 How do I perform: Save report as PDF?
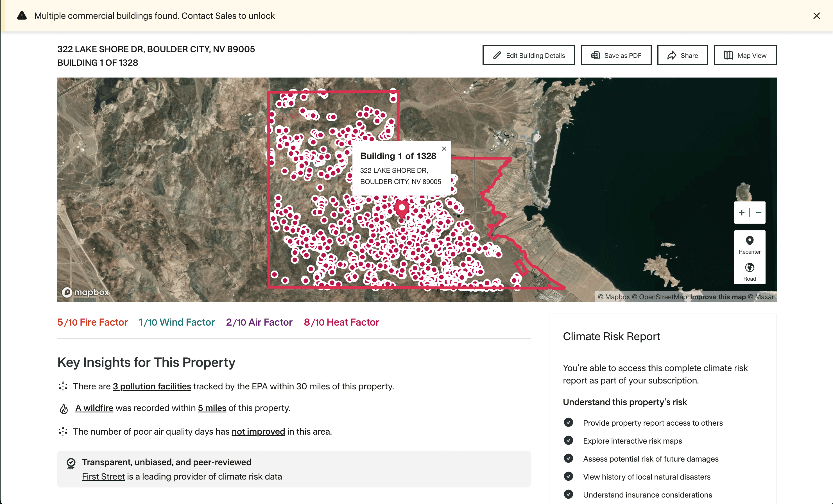coord(616,55)
